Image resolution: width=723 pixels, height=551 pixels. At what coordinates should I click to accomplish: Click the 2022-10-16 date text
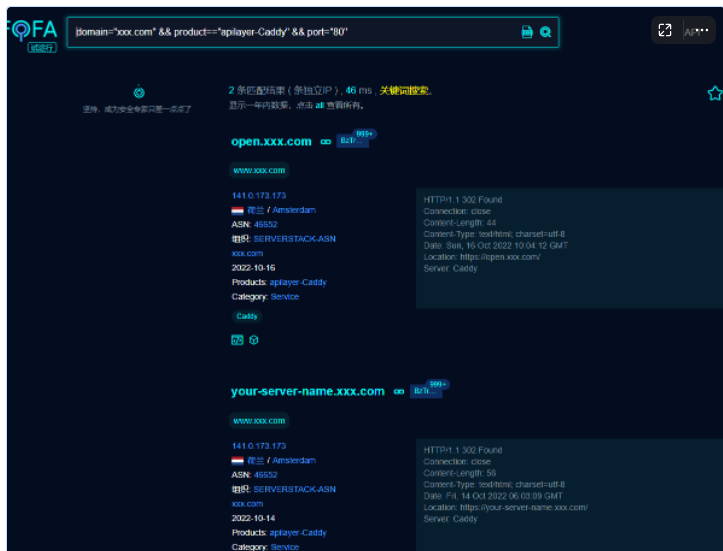pos(253,268)
